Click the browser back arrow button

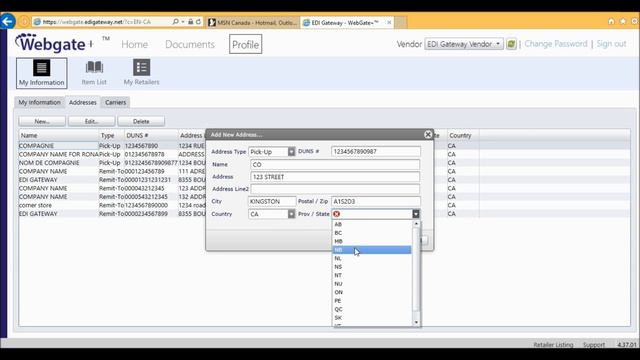coord(8,21)
